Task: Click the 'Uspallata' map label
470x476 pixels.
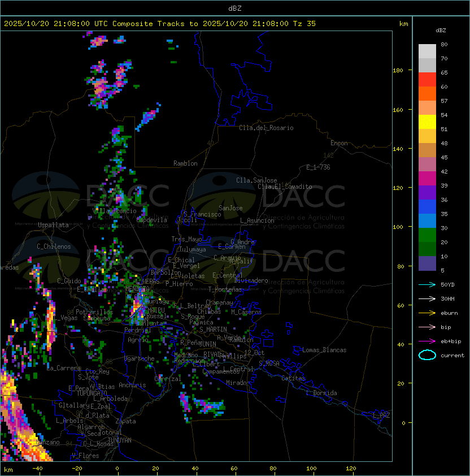Action: (x=53, y=225)
